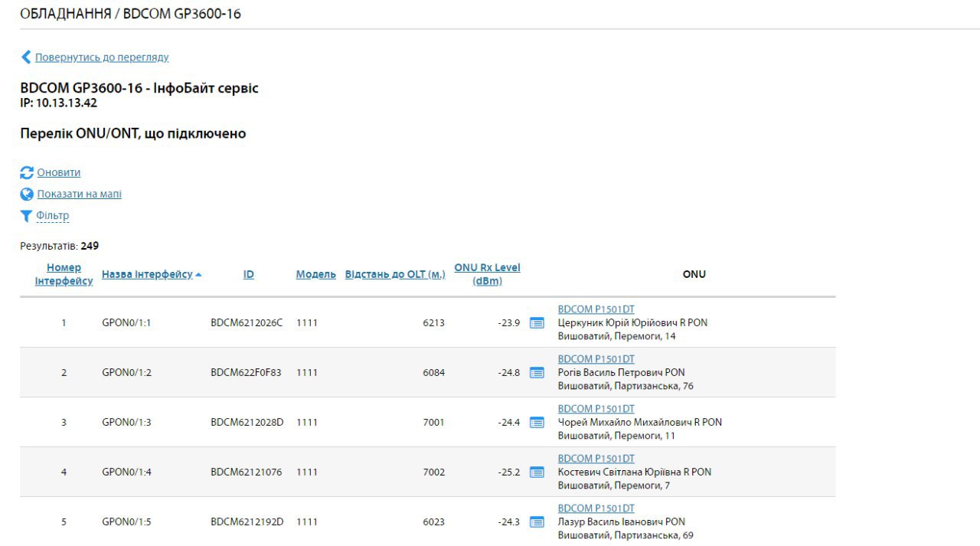
Task: Click the IP: 10.13.13.42 text
Action: click(58, 103)
